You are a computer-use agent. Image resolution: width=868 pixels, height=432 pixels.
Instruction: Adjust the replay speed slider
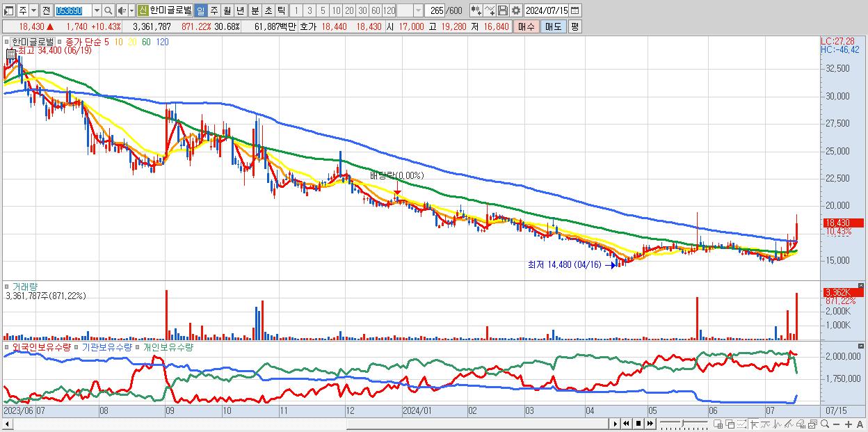point(684,424)
